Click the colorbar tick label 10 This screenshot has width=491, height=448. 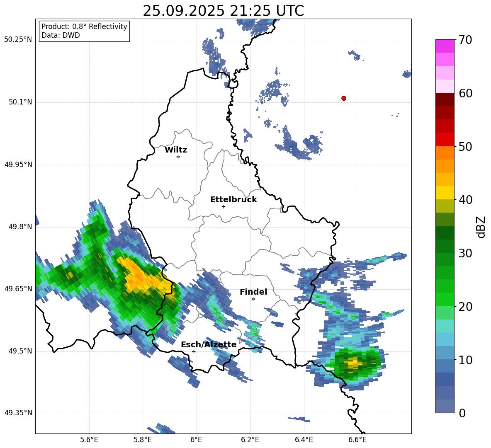[x=465, y=360]
